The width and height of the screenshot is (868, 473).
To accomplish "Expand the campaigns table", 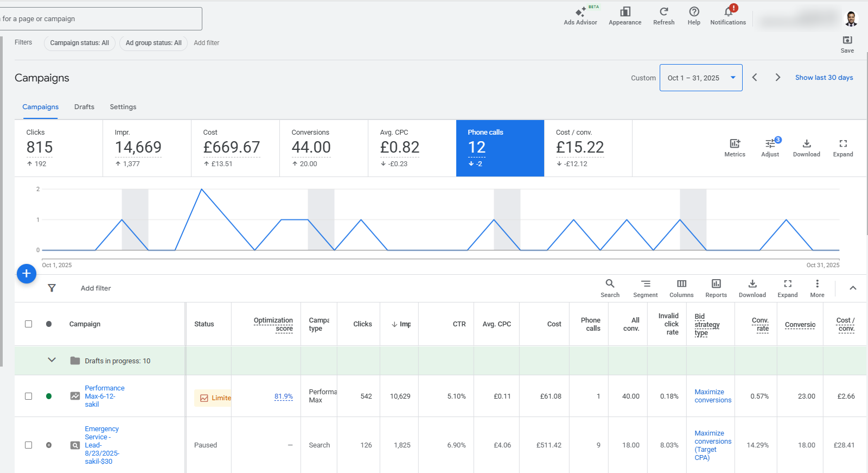I will click(787, 288).
